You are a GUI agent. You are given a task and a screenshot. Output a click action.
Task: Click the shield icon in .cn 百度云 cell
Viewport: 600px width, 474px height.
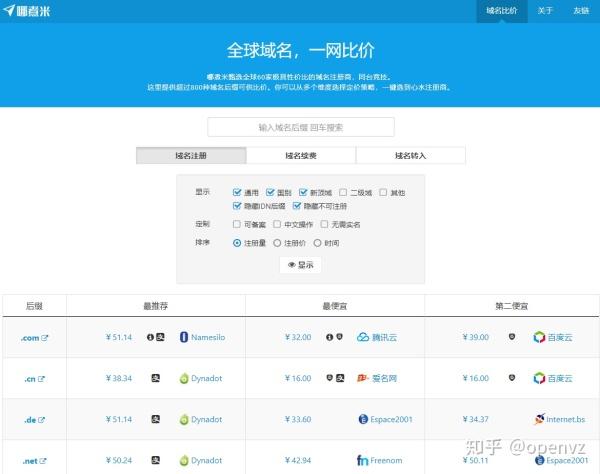(512, 378)
